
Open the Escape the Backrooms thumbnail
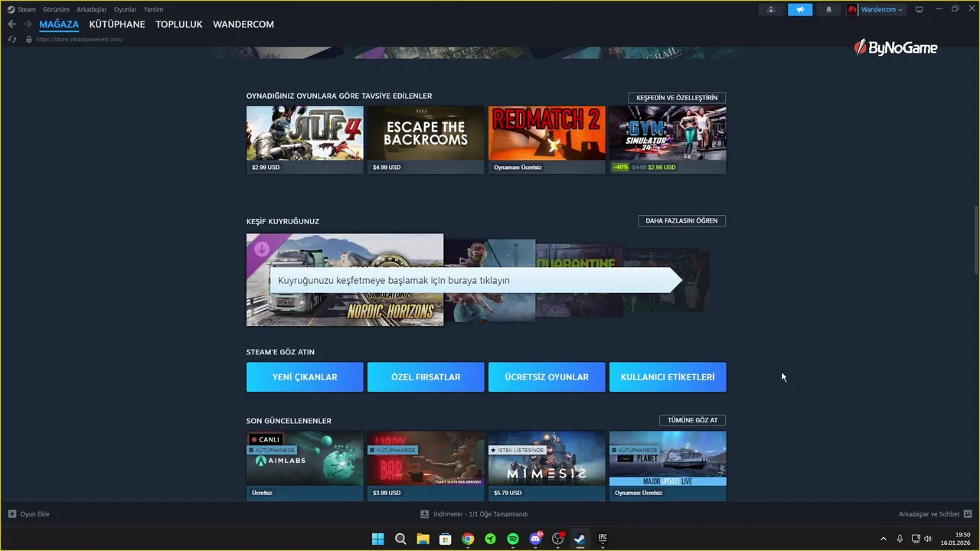click(x=426, y=133)
